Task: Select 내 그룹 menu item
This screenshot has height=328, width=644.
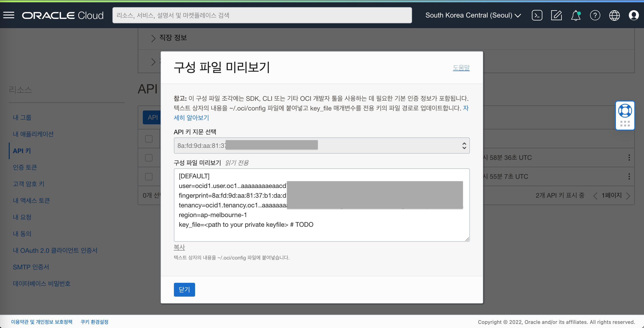Action: pos(22,117)
